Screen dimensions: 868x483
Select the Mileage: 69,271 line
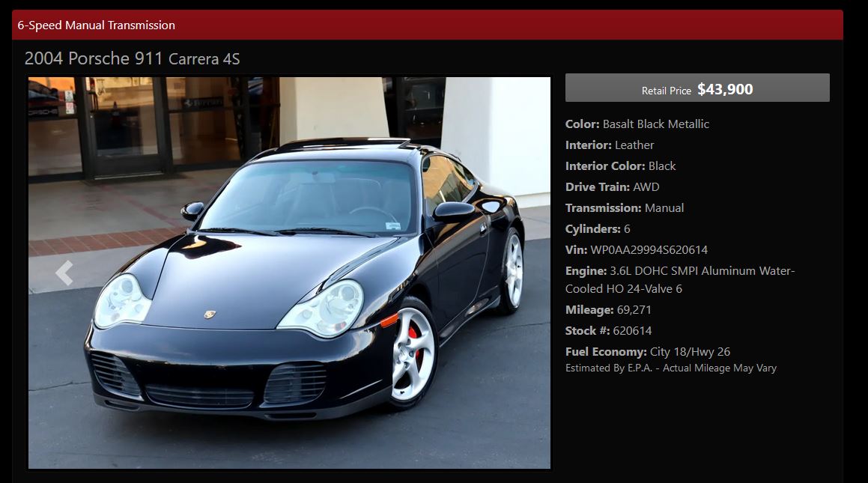coord(608,310)
